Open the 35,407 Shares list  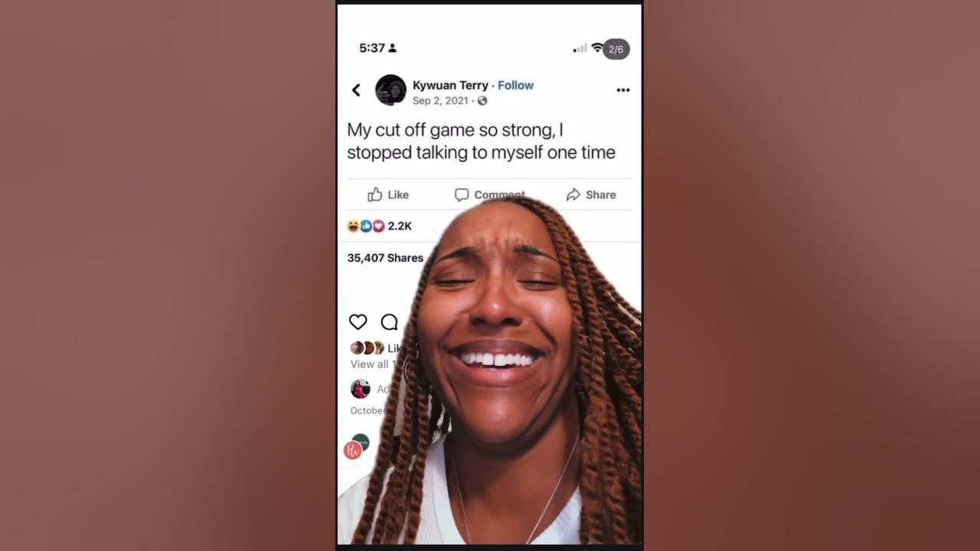(385, 258)
